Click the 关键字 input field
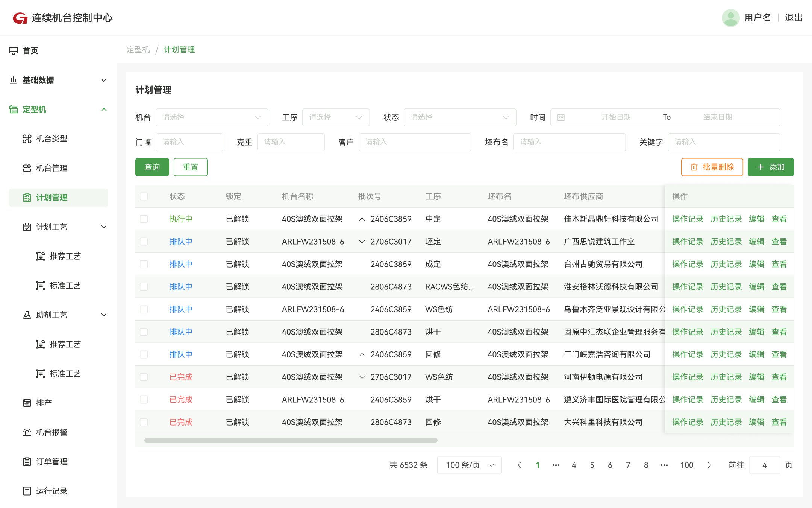 724,142
